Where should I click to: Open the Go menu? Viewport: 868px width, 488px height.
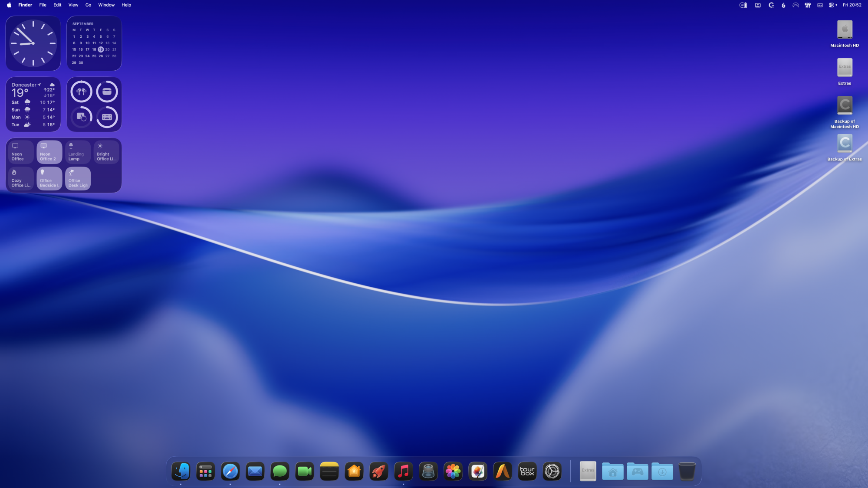click(88, 5)
